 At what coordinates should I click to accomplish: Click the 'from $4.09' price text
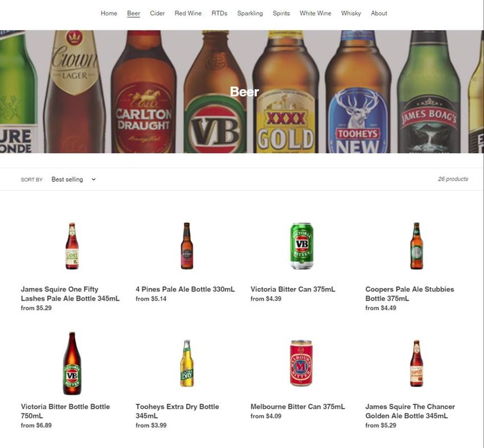tap(266, 416)
